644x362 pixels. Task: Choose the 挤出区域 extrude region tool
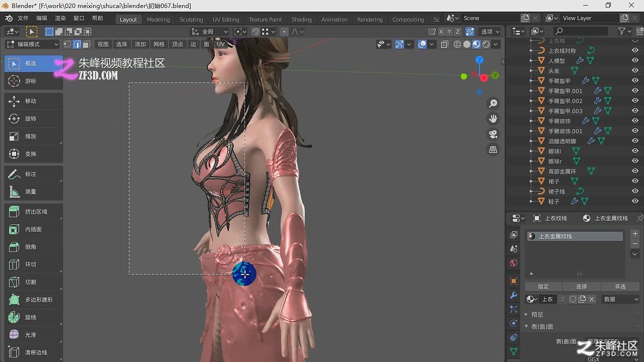34,212
